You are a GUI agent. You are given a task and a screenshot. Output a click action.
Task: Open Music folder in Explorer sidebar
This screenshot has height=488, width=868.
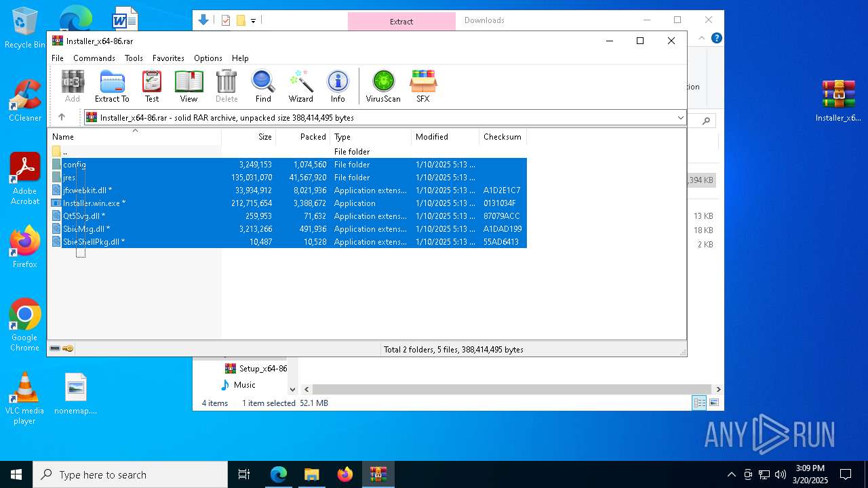coord(238,385)
